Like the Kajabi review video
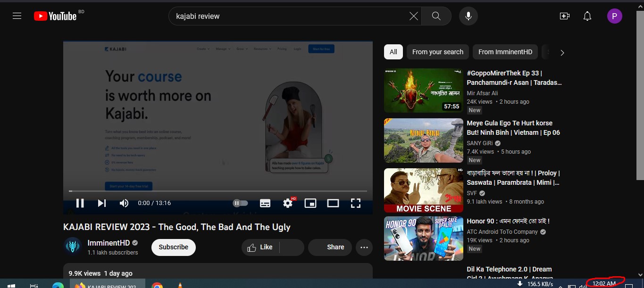 [x=260, y=247]
